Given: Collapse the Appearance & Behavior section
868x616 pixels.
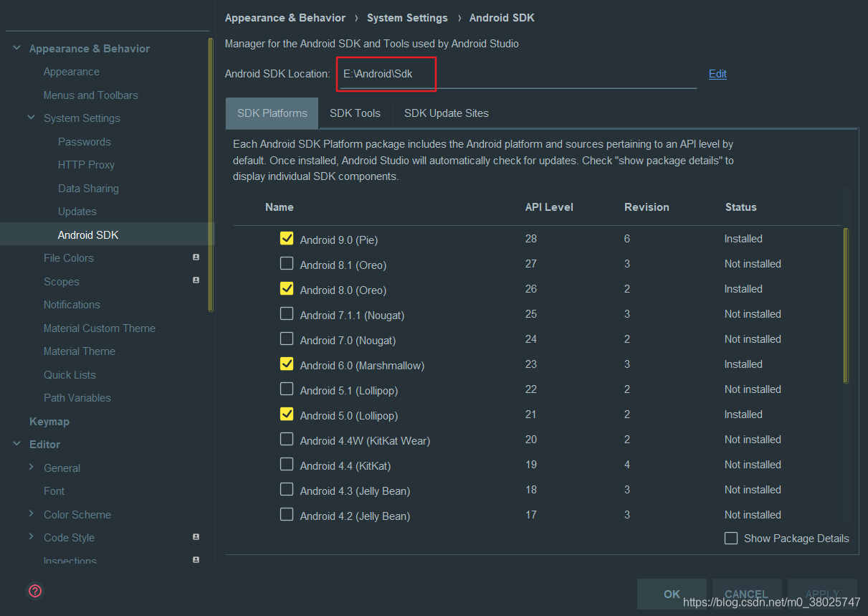Looking at the screenshot, I should coord(16,48).
